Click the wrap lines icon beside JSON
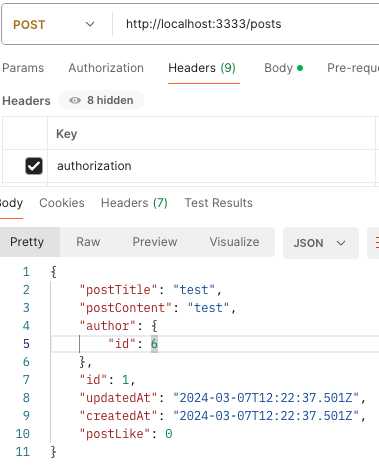This screenshot has width=379, height=473. pyautogui.click(x=375, y=243)
